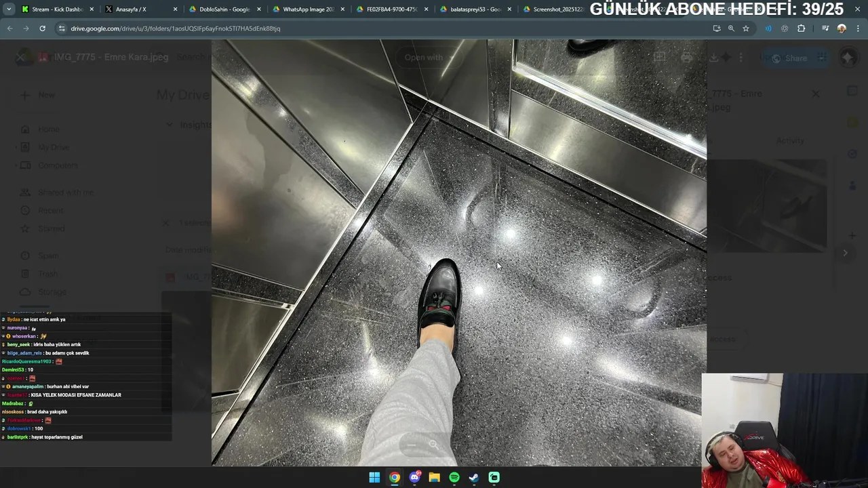Open Spotify from the taskbar
Image resolution: width=868 pixels, height=488 pixels.
(454, 477)
